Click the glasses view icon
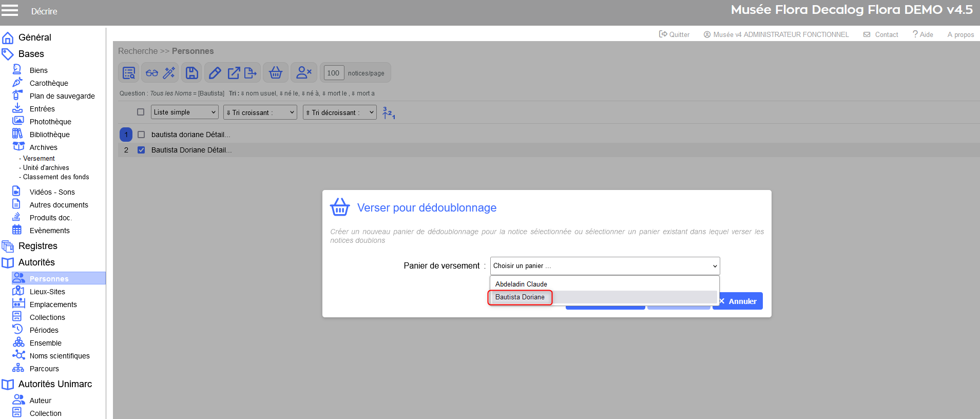This screenshot has width=980, height=419. (x=152, y=73)
